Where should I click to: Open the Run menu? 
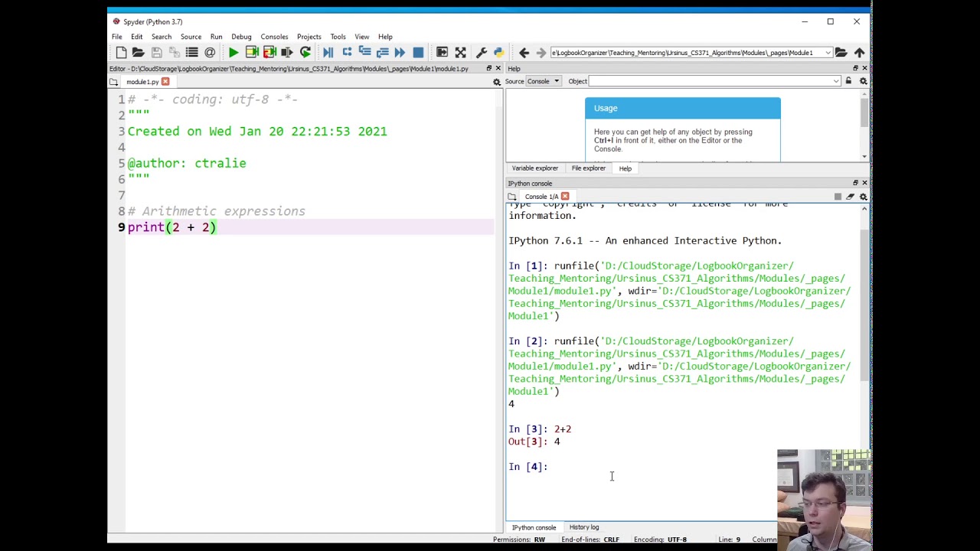(216, 37)
